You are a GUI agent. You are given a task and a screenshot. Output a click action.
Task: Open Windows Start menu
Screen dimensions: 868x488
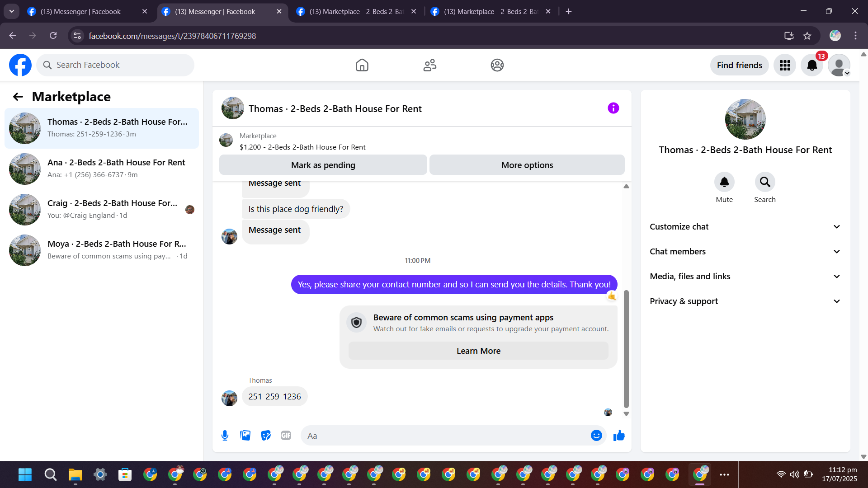(x=25, y=474)
